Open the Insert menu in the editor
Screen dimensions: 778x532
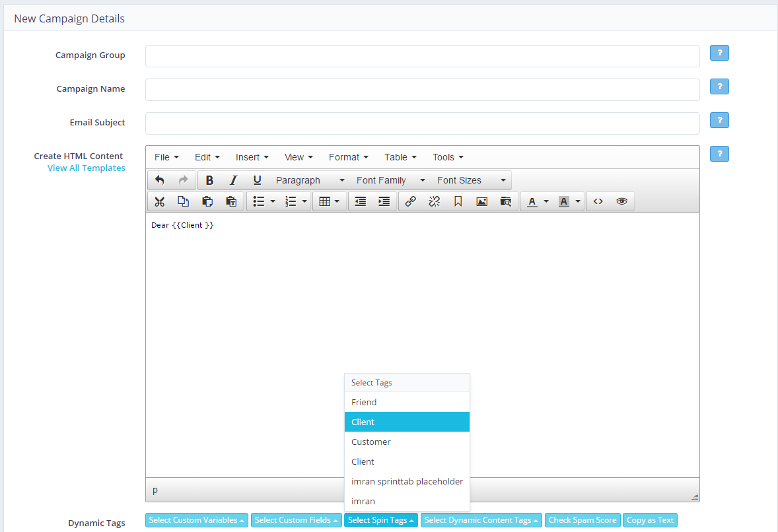pyautogui.click(x=252, y=157)
